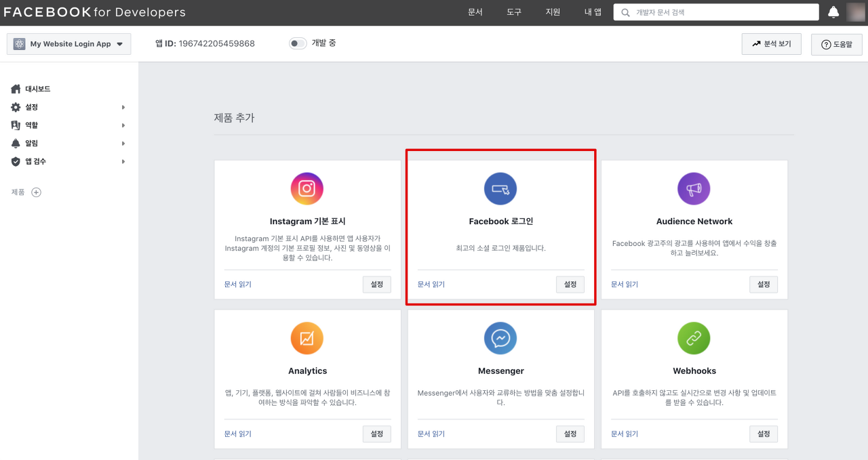
Task: Open notifications bell in top bar
Action: tap(833, 12)
